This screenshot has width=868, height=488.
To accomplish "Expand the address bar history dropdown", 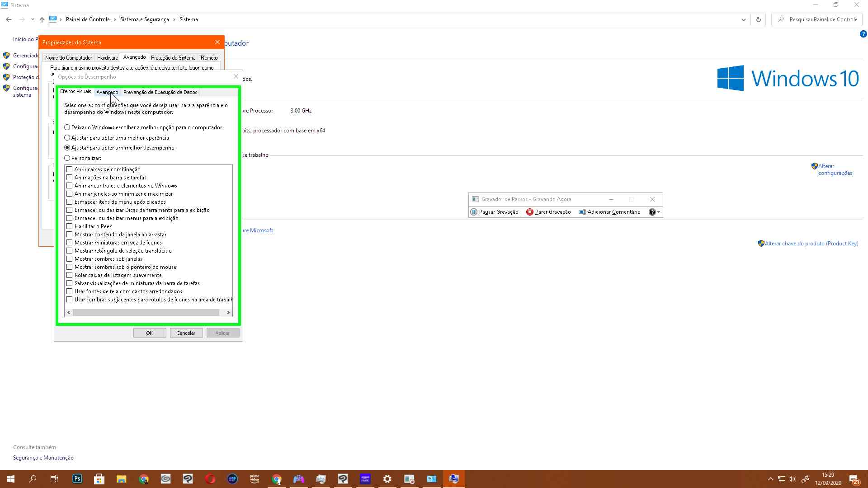I will pyautogui.click(x=743, y=19).
